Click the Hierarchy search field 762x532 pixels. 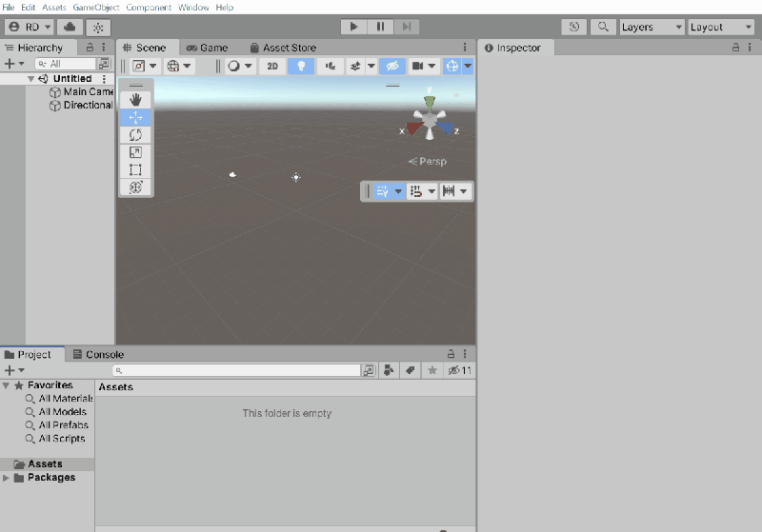(66, 64)
